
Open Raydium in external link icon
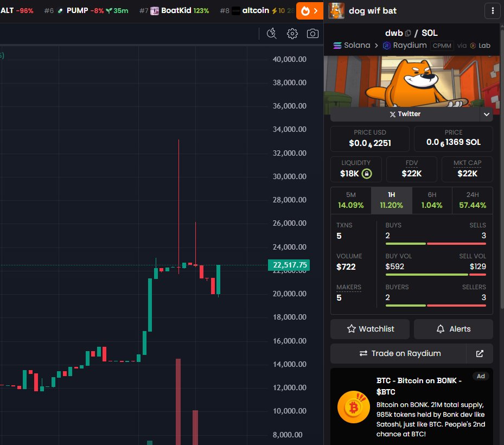tap(480, 353)
